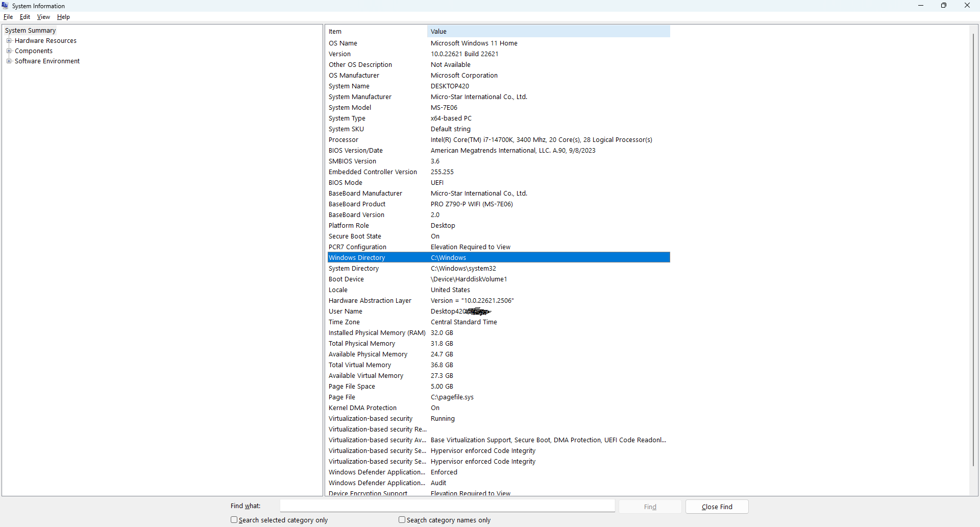Select the BIOS Mode row
Viewport: 980px width, 527px height.
[x=499, y=183]
